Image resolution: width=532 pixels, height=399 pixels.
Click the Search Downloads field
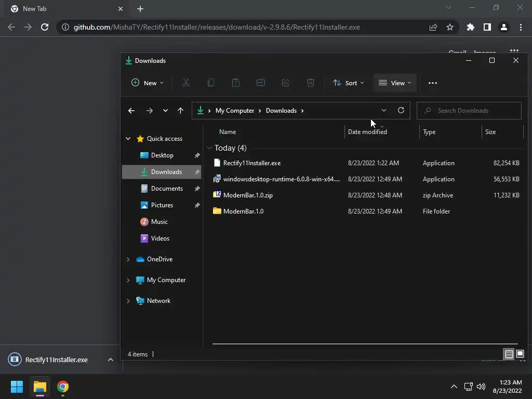click(x=469, y=111)
